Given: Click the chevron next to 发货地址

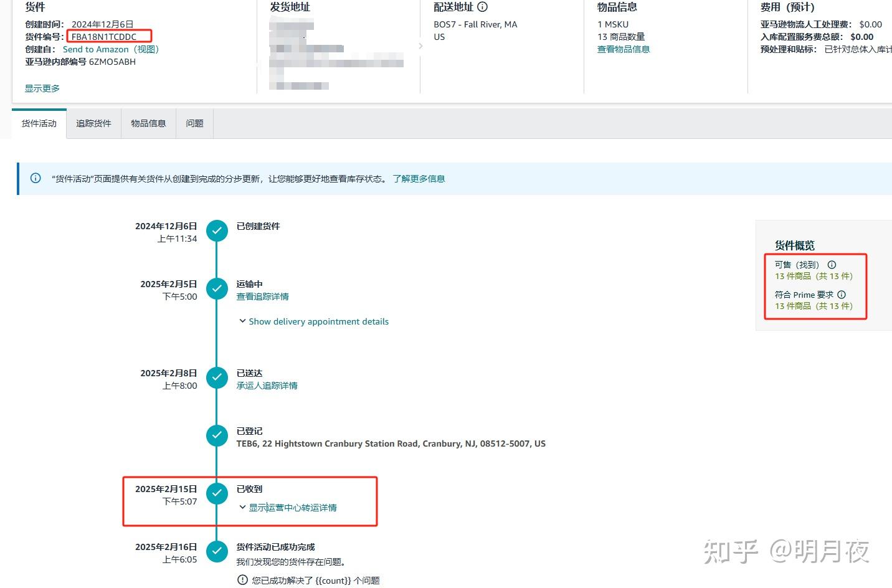Looking at the screenshot, I should click(420, 45).
